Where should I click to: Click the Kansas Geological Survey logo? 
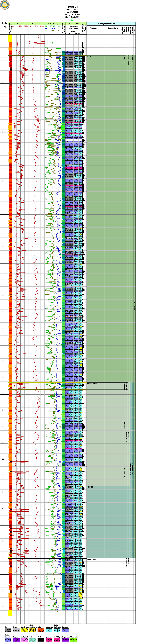point(4,5)
